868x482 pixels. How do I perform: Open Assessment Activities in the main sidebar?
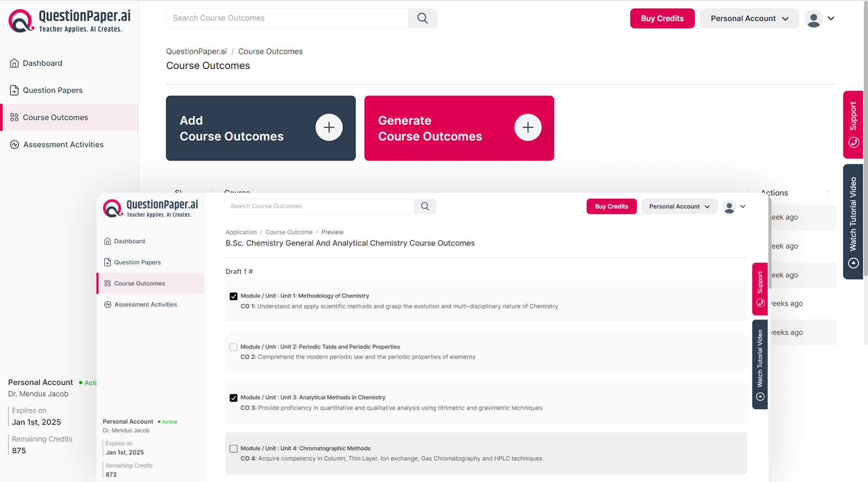click(63, 145)
